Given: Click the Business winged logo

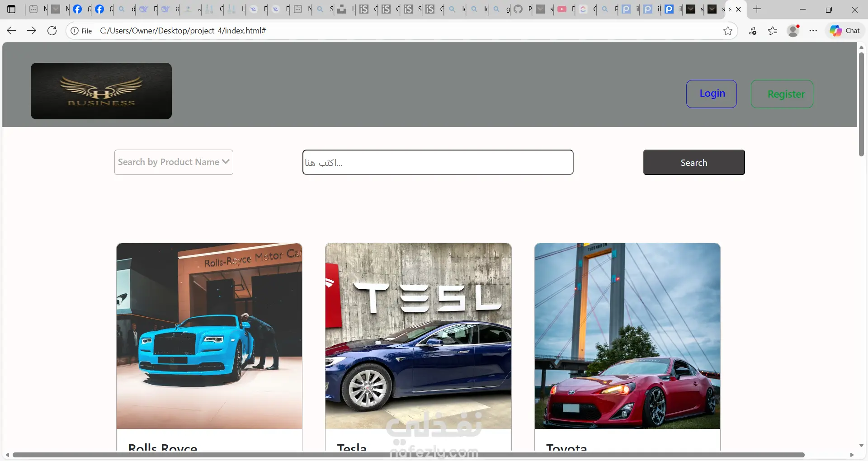Looking at the screenshot, I should 101,91.
